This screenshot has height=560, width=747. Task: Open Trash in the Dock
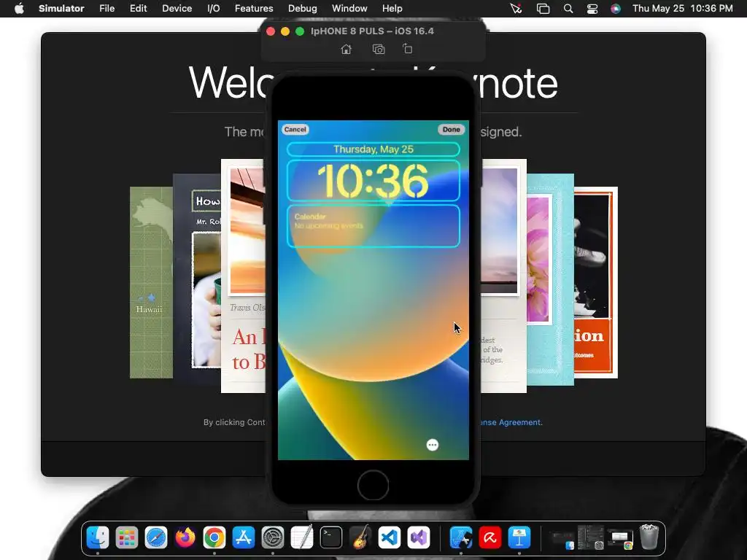tap(649, 537)
